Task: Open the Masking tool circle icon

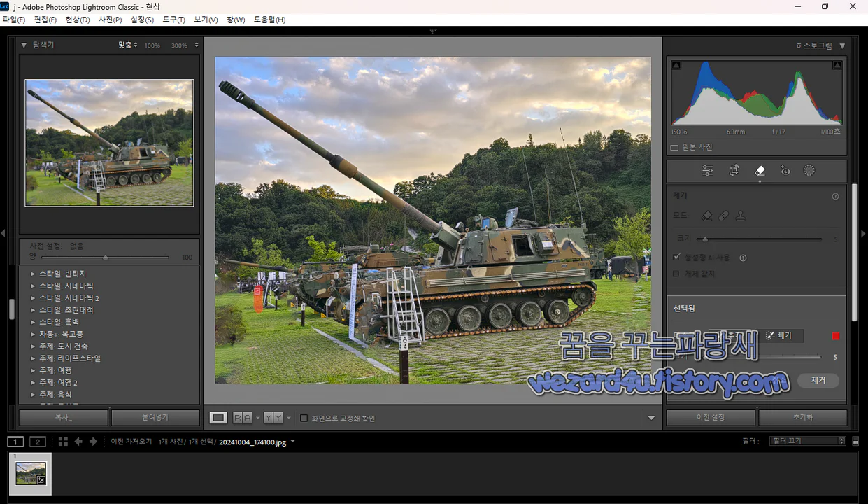Action: [809, 171]
